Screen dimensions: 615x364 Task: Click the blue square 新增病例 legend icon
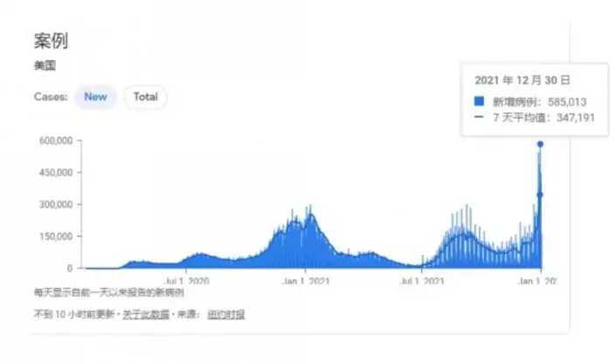point(479,101)
